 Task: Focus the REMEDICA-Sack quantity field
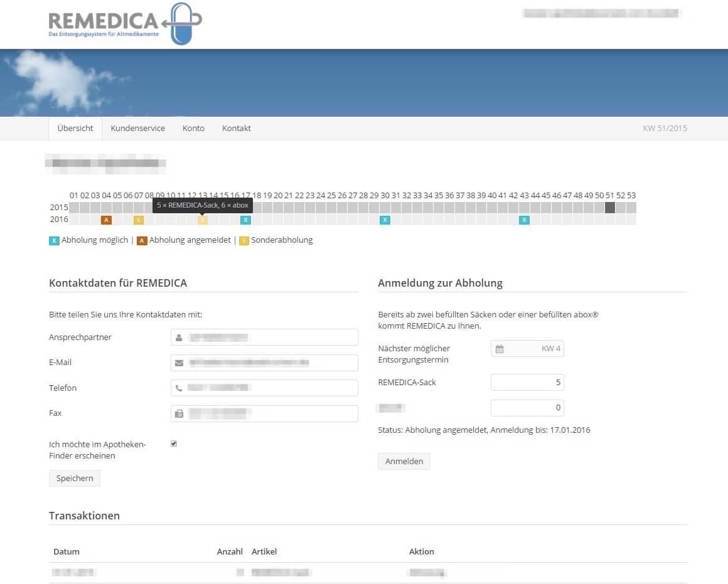tap(527, 383)
